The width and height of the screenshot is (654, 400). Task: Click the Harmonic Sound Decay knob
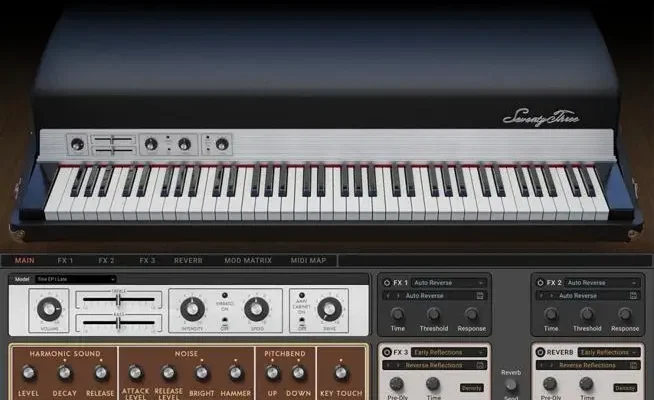pyautogui.click(x=65, y=372)
